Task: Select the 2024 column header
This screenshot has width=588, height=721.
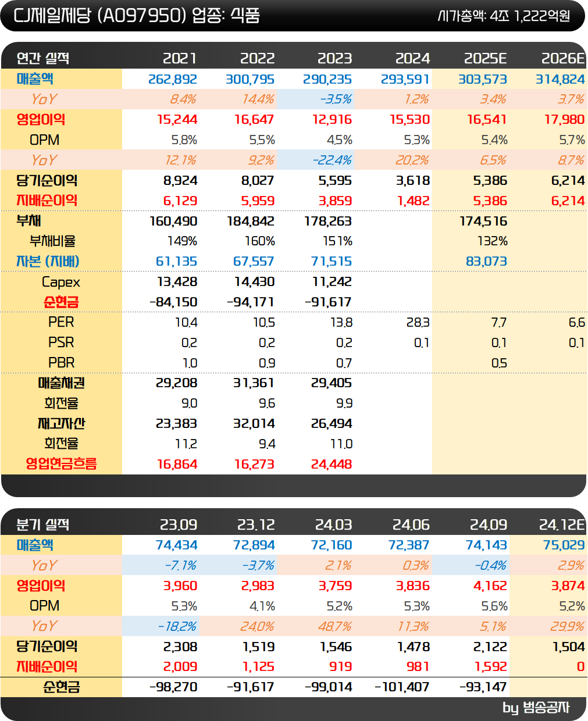Action: (412, 58)
